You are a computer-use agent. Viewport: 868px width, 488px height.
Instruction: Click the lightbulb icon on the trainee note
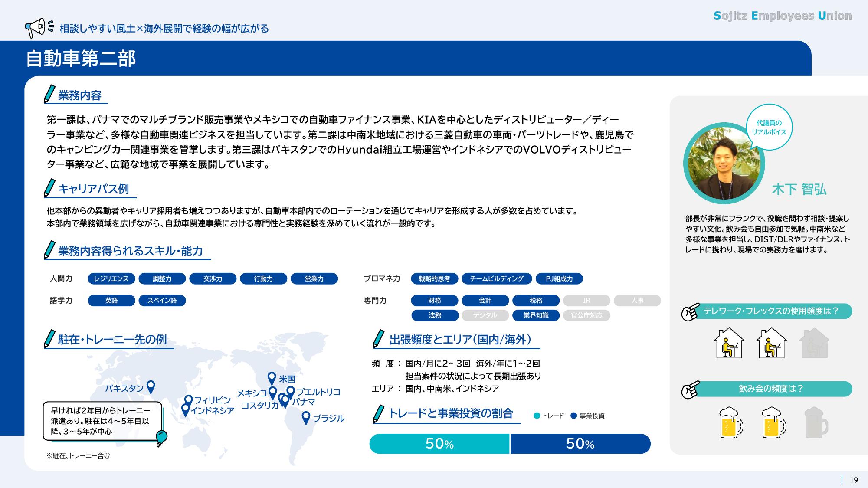coord(161,438)
